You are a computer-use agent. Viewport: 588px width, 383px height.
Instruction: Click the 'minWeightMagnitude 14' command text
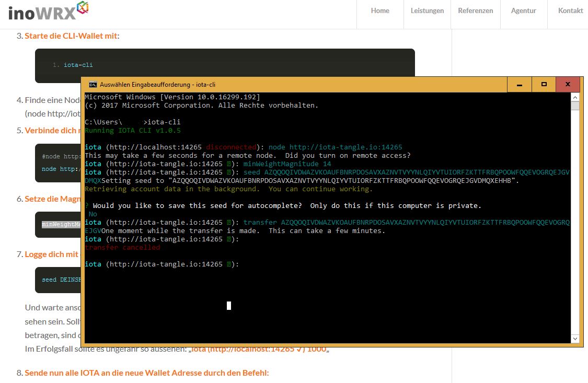point(287,164)
